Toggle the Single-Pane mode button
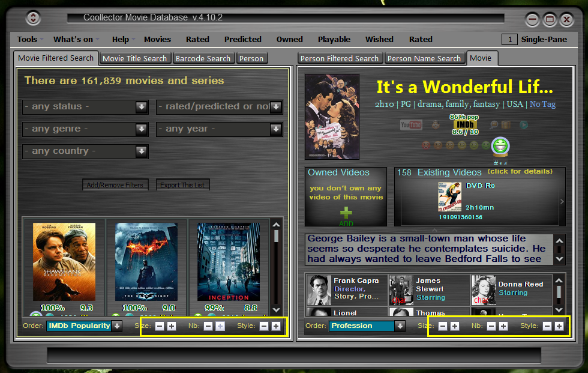This screenshot has height=373, width=588. tap(544, 40)
